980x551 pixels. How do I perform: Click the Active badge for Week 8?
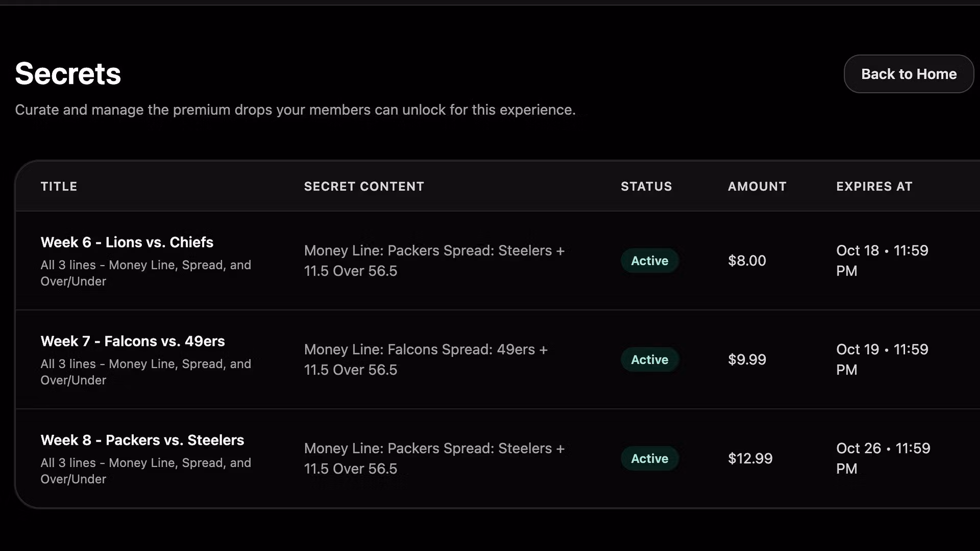[649, 459]
